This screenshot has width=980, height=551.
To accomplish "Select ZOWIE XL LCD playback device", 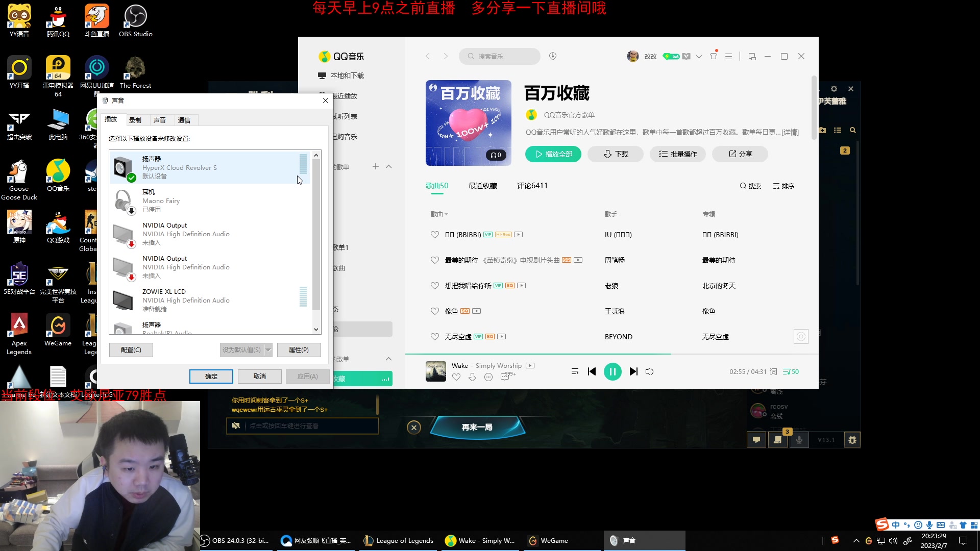I will click(209, 300).
